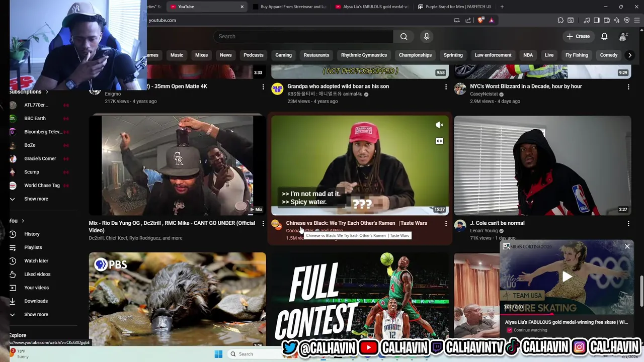Select the Law enforcement category chip
The image size is (644, 362).
(493, 55)
